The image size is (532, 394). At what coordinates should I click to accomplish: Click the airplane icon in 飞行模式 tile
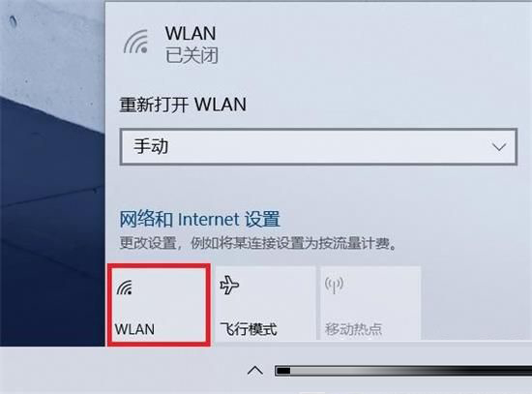pyautogui.click(x=229, y=285)
